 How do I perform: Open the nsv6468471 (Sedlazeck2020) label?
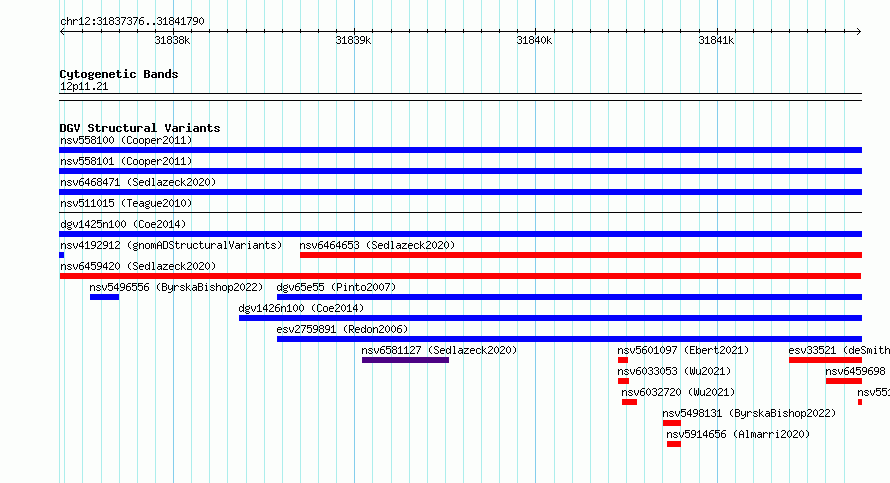click(138, 182)
